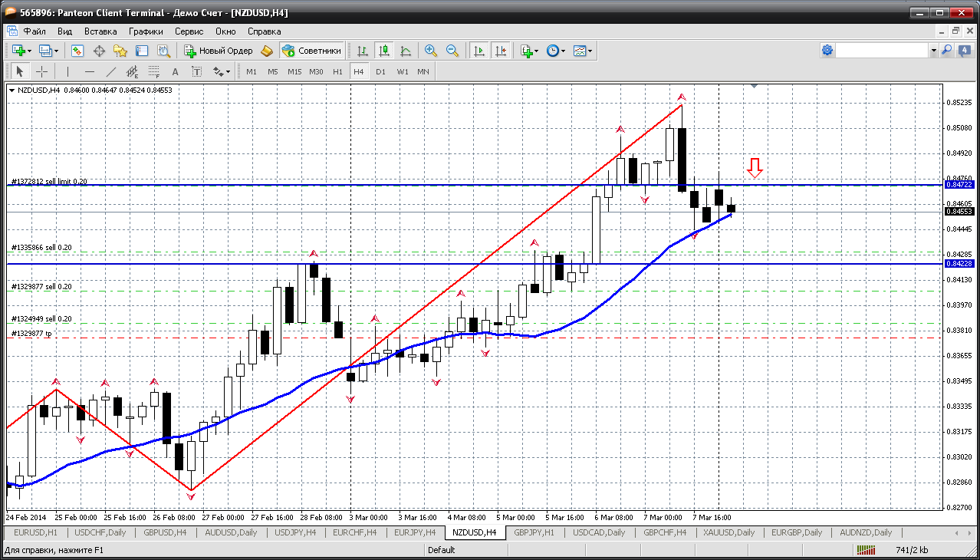Select the horizontal line tool
Screen dimensions: 980x560
(x=89, y=71)
